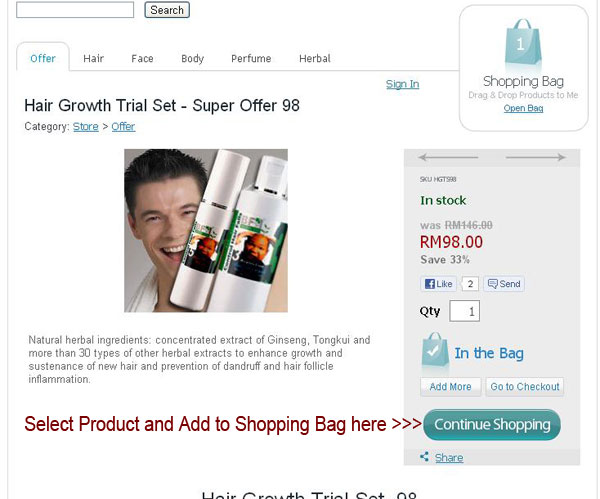Viewport: 600px width, 499px height.
Task: Click the Shopping Bag icon with item count
Action: 523,42
